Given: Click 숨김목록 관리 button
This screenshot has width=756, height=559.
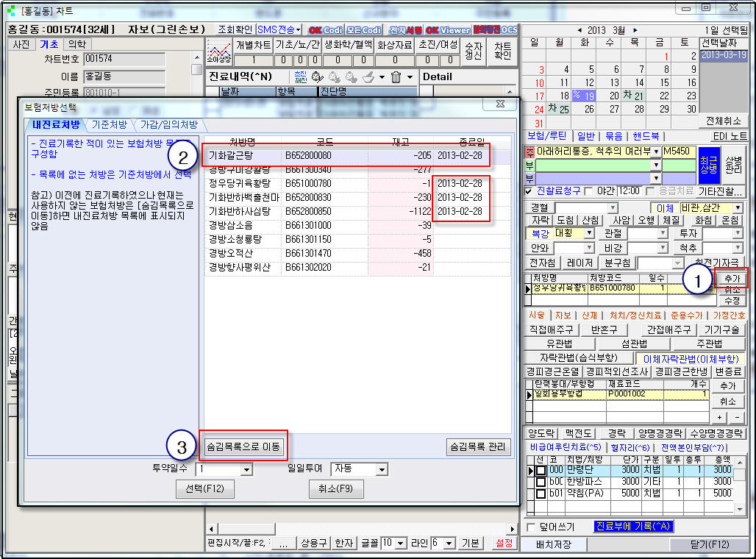Looking at the screenshot, I should click(478, 446).
